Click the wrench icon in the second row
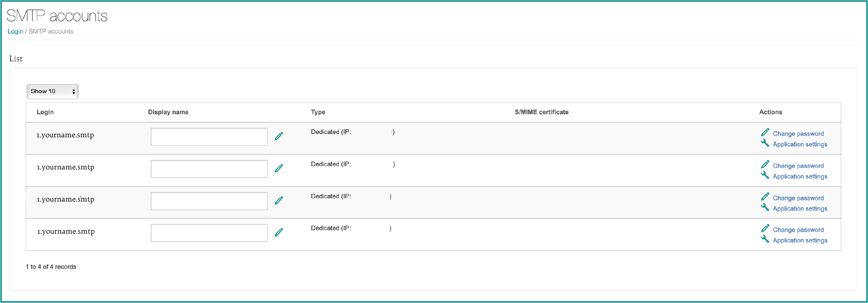The height and width of the screenshot is (303, 868). (765, 175)
